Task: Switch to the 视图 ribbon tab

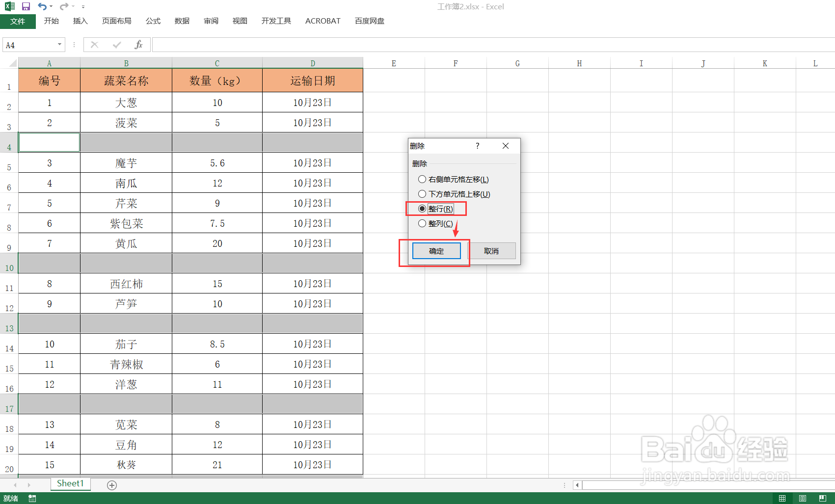Action: pyautogui.click(x=240, y=21)
